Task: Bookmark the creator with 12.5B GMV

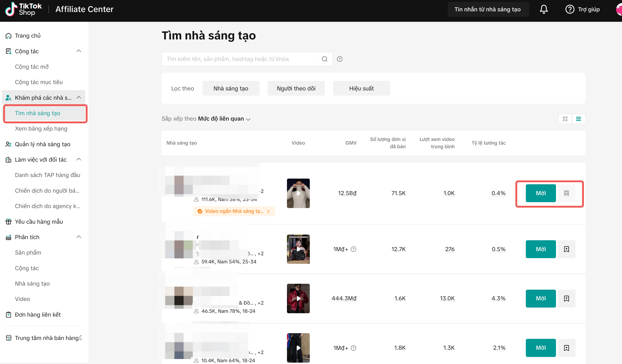Action: pyautogui.click(x=566, y=193)
